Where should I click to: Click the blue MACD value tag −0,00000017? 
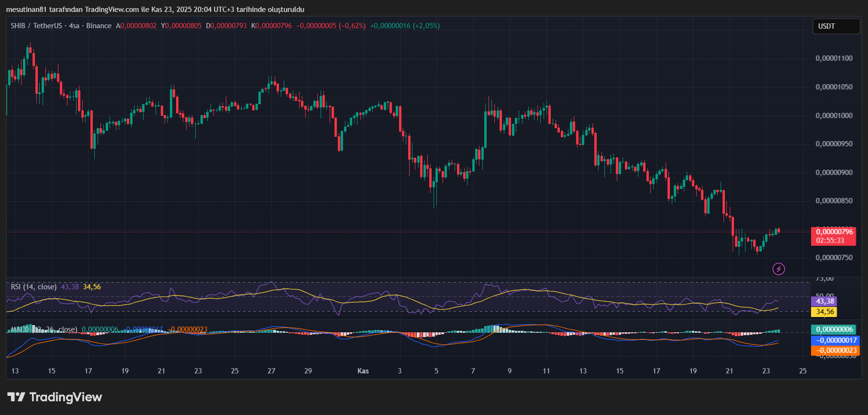point(835,340)
